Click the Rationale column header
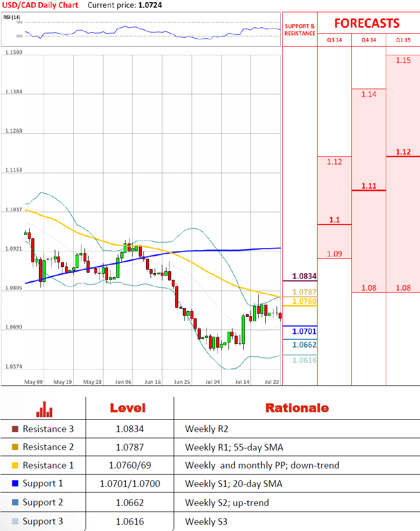This screenshot has width=420, height=531. [297, 408]
